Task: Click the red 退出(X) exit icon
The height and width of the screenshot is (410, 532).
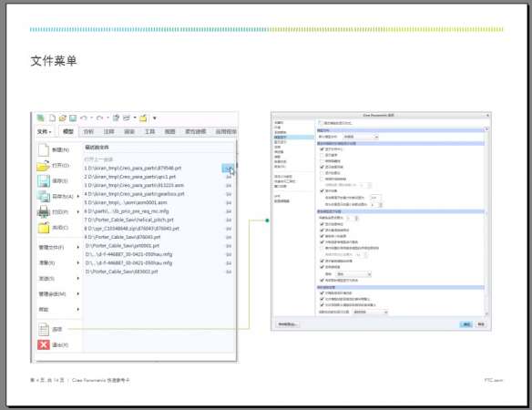Action: click(x=44, y=344)
